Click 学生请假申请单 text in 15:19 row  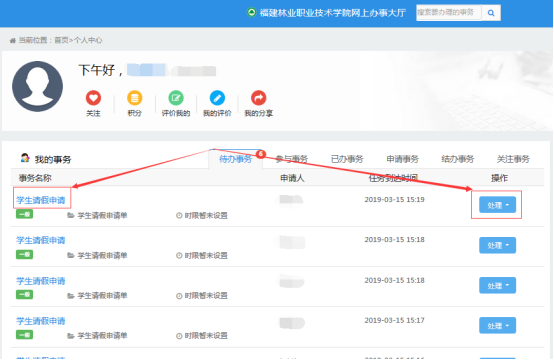102,216
